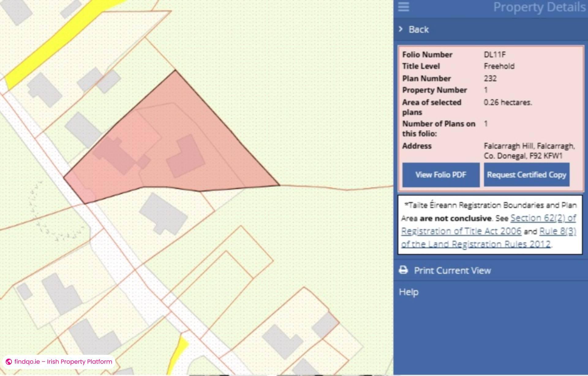The image size is (588, 376).
Task: Click the View Folio PDF button
Action: pos(441,175)
